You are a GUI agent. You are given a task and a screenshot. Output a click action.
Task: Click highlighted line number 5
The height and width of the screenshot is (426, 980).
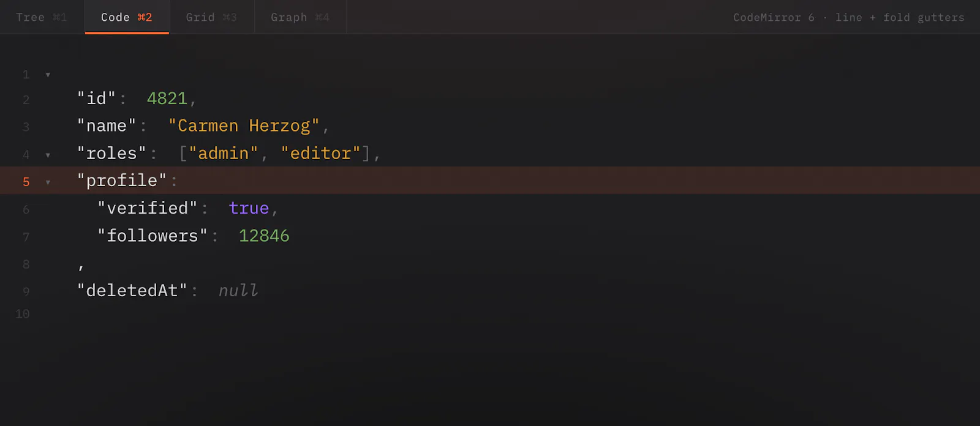click(x=26, y=182)
